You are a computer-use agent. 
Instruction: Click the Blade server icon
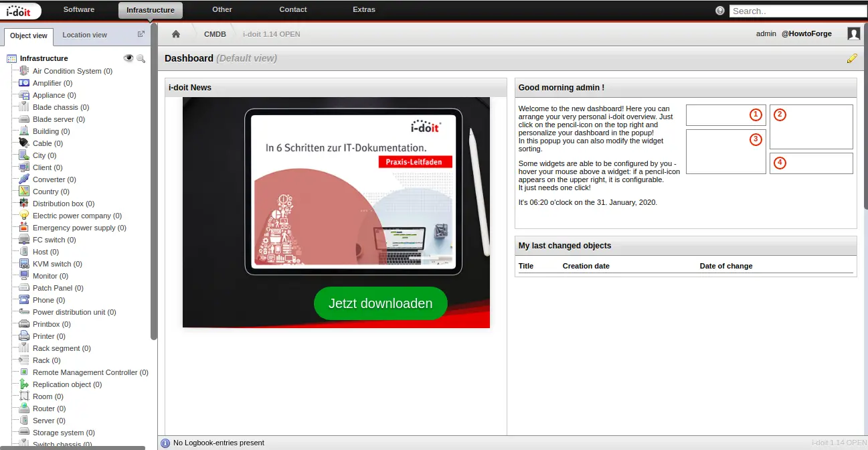[x=24, y=119]
